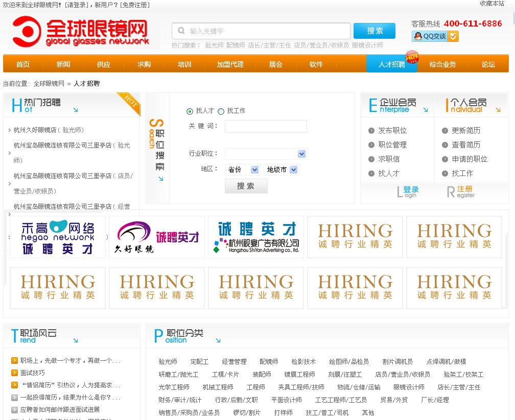The width and height of the screenshot is (515, 420).
Task: Select the 找工作 radio button
Action: click(x=221, y=111)
